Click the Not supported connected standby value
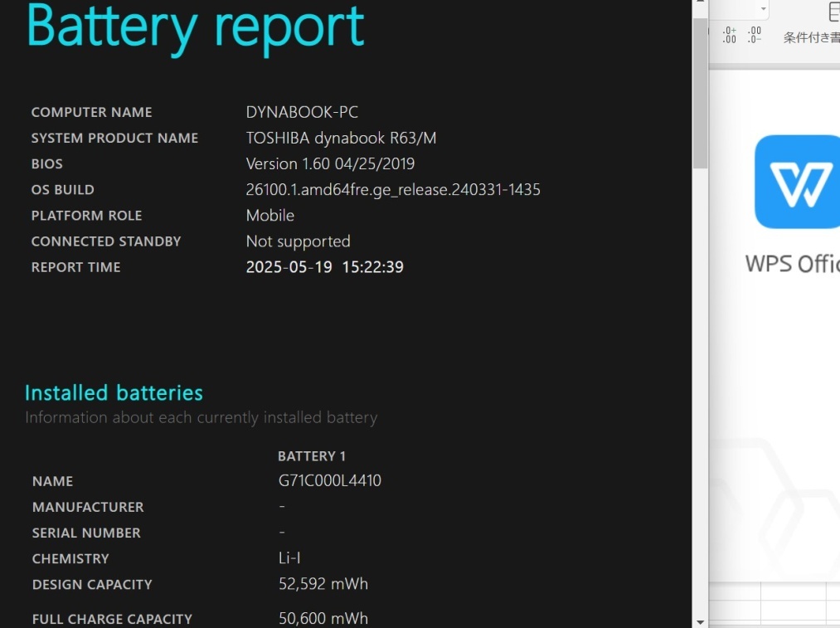 298,241
